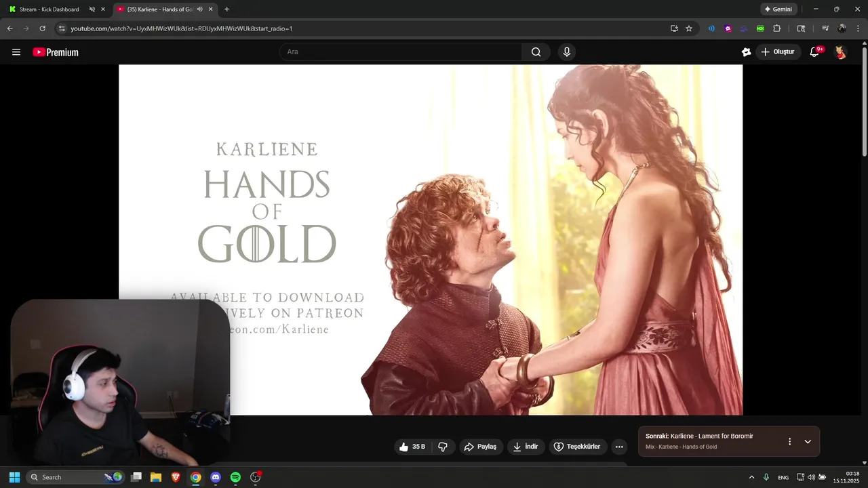Open YouTube notifications bell
The image size is (868, 488).
click(x=815, y=52)
